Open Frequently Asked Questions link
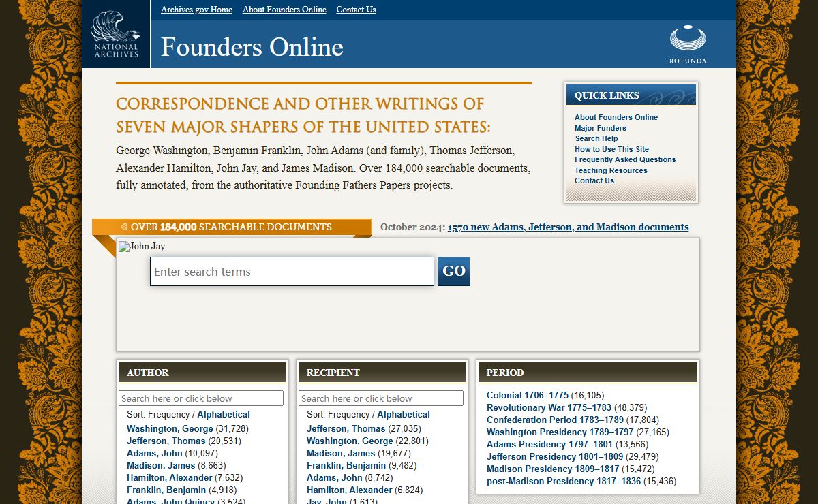 [625, 159]
